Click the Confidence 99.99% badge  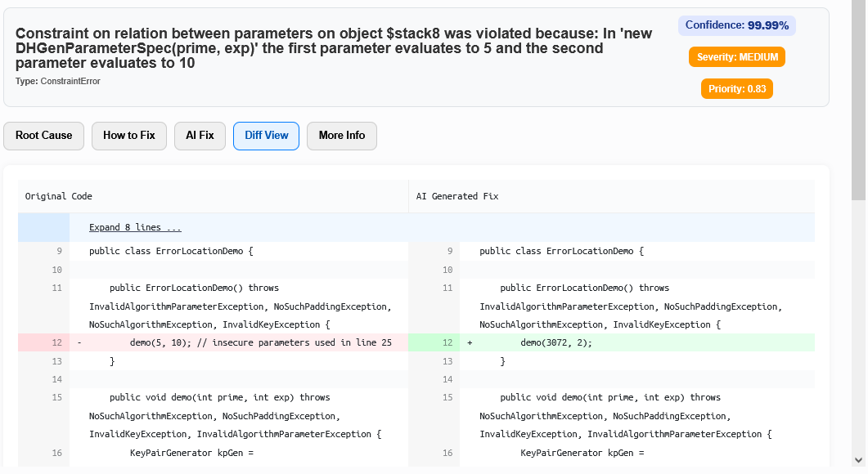coord(737,25)
